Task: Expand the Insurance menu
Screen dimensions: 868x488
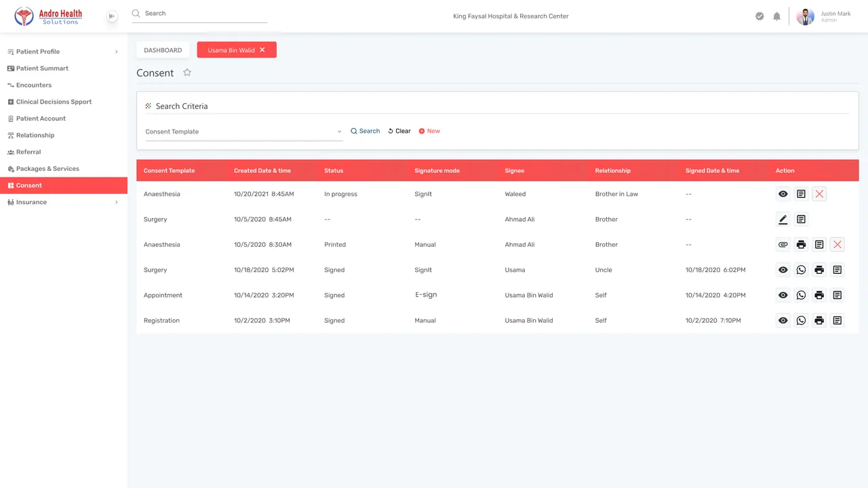Action: point(64,202)
